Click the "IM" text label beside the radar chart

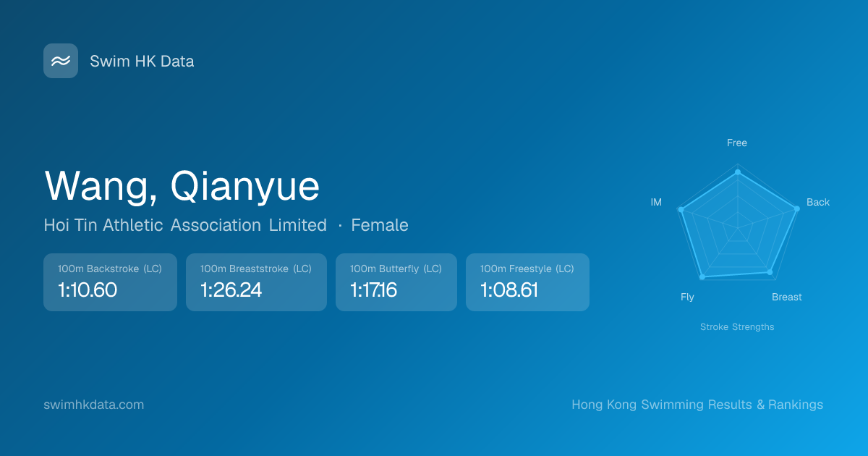(x=656, y=203)
